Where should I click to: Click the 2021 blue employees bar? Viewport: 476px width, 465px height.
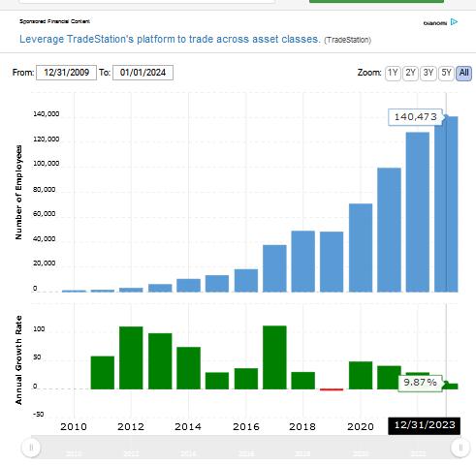(389, 230)
